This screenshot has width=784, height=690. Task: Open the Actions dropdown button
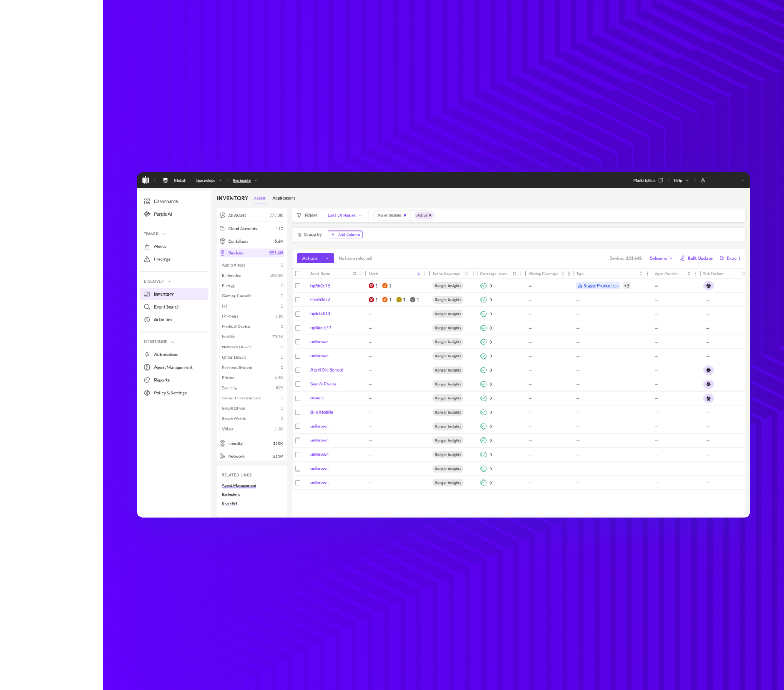click(x=315, y=258)
